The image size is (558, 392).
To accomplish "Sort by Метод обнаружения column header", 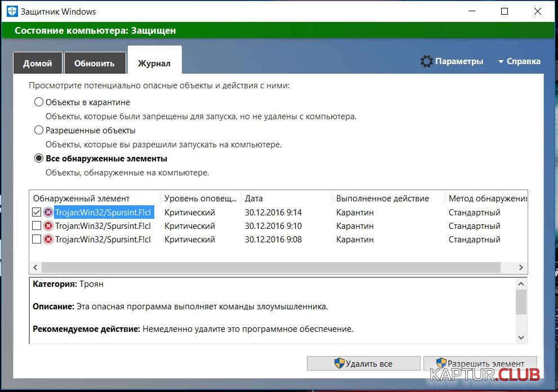I will (x=486, y=199).
